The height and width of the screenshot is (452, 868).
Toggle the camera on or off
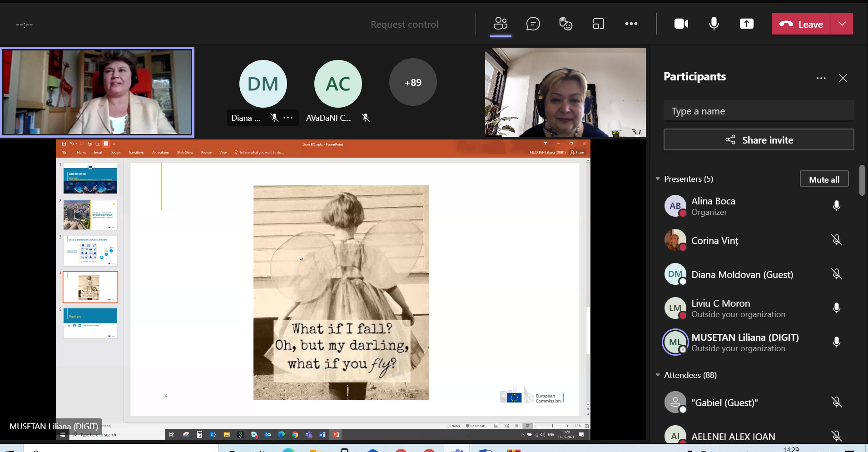click(x=681, y=24)
